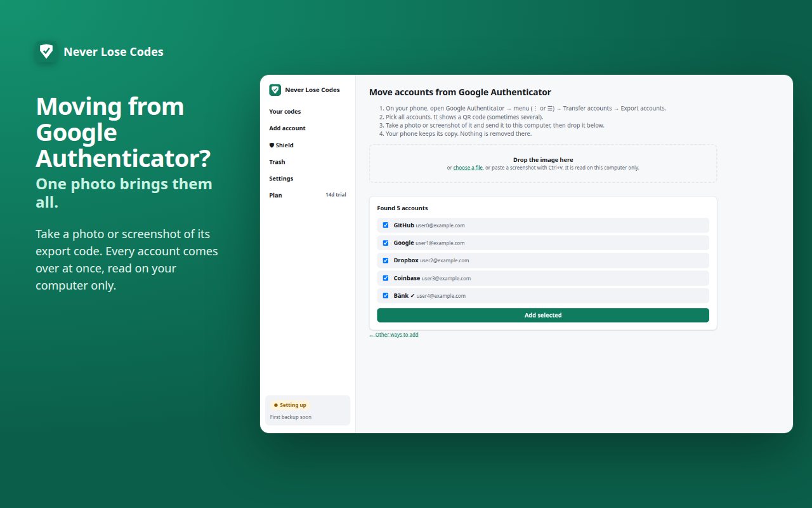Click the paragraph starting "Take a photo or screenshot of its"
Image resolution: width=812 pixels, height=508 pixels.
point(127,260)
